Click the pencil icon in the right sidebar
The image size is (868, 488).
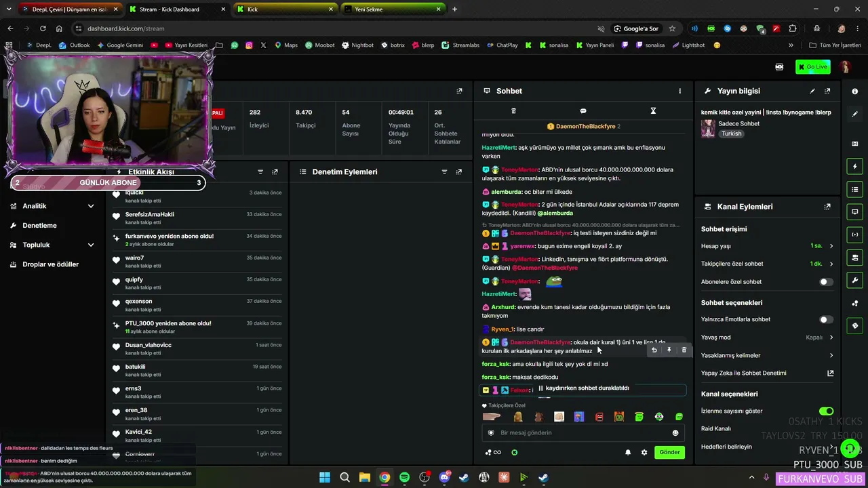click(854, 114)
